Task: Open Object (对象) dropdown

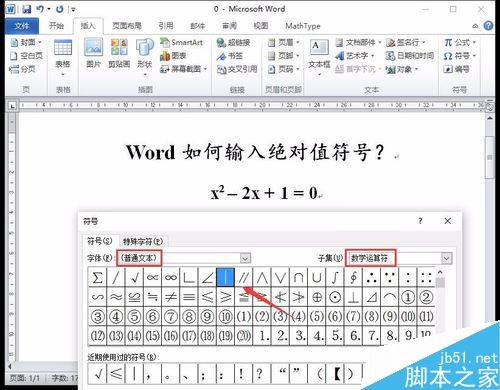Action: (x=402, y=69)
